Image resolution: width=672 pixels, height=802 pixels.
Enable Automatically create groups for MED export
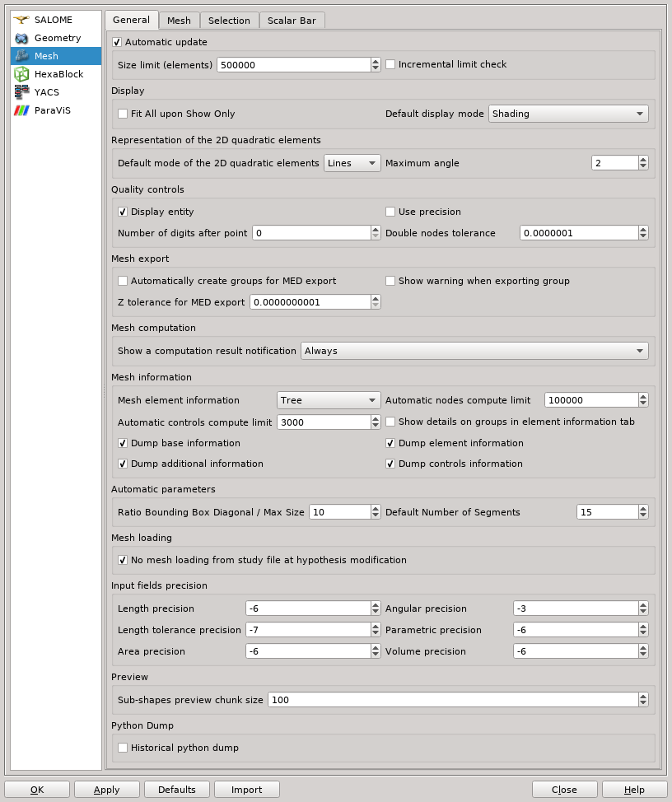pos(123,281)
